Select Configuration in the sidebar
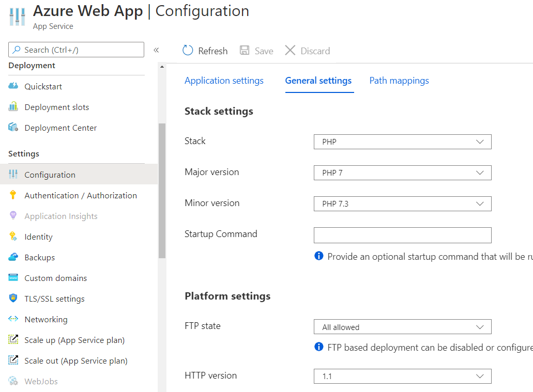Viewport: 533px width, 392px height. [79, 175]
